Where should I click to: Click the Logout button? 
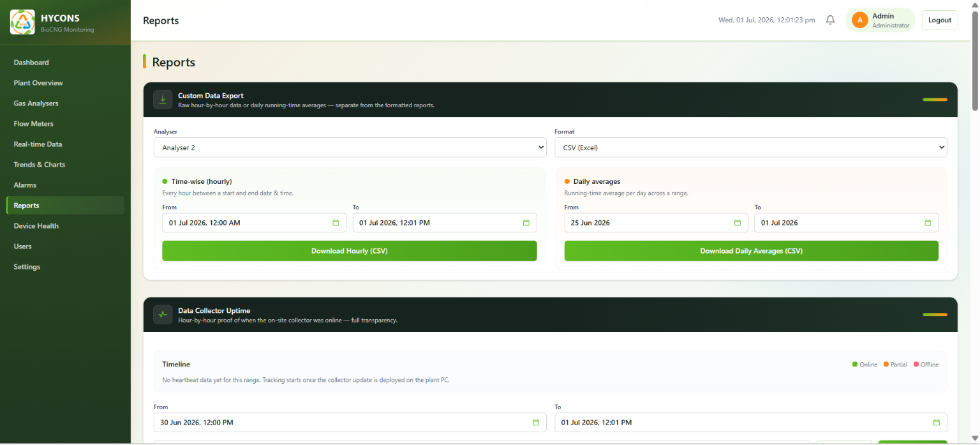click(x=940, y=20)
